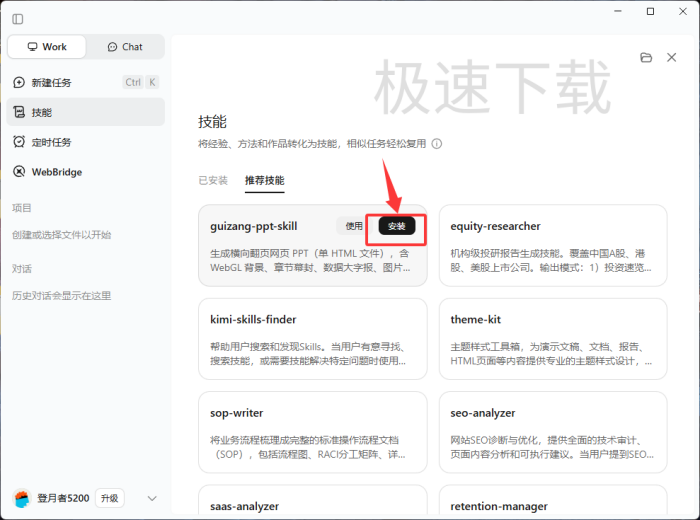Viewport: 700px width, 520px height.
Task: Open the skills folder icon
Action: (646, 58)
